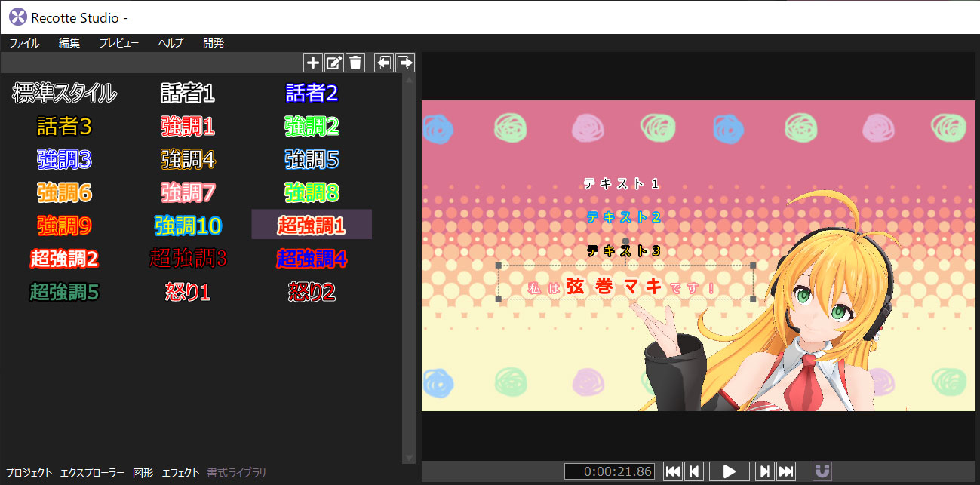Open the ファイル menu
The width and height of the screenshot is (980, 485).
click(24, 43)
